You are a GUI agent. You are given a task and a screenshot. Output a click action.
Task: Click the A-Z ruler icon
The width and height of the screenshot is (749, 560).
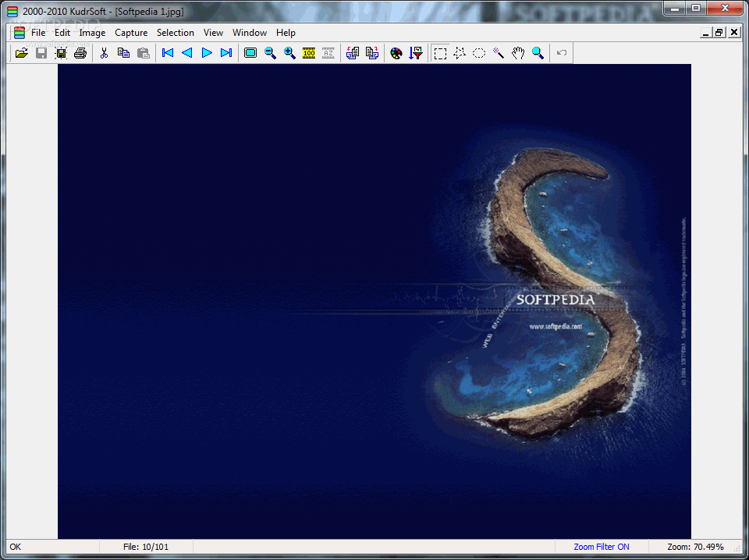coord(328,53)
